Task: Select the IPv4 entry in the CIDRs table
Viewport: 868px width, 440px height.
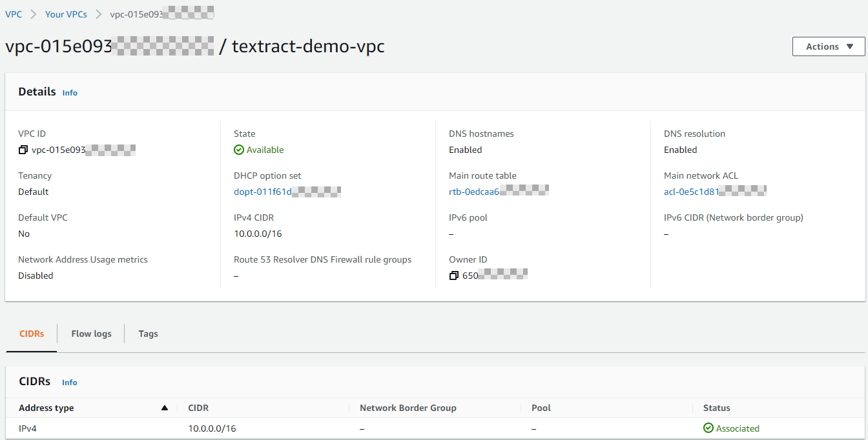Action: (28, 428)
